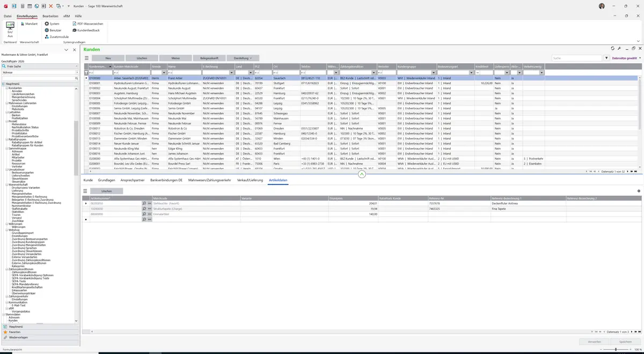
Task: Adjust the zoom slider in status bar
Action: pyautogui.click(x=616, y=350)
